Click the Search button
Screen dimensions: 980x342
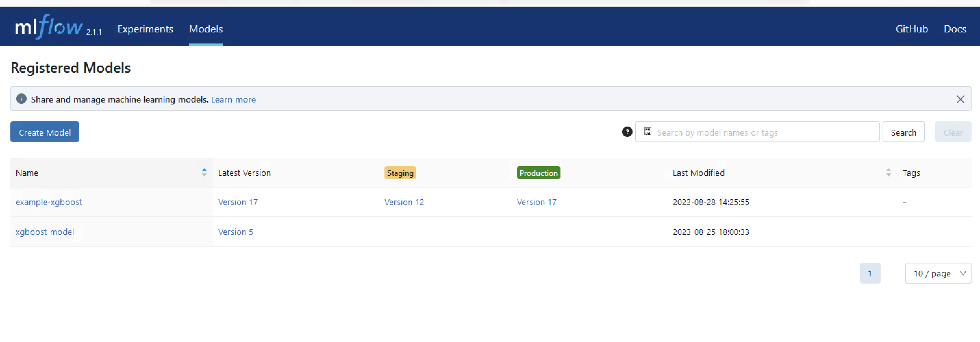click(x=903, y=132)
